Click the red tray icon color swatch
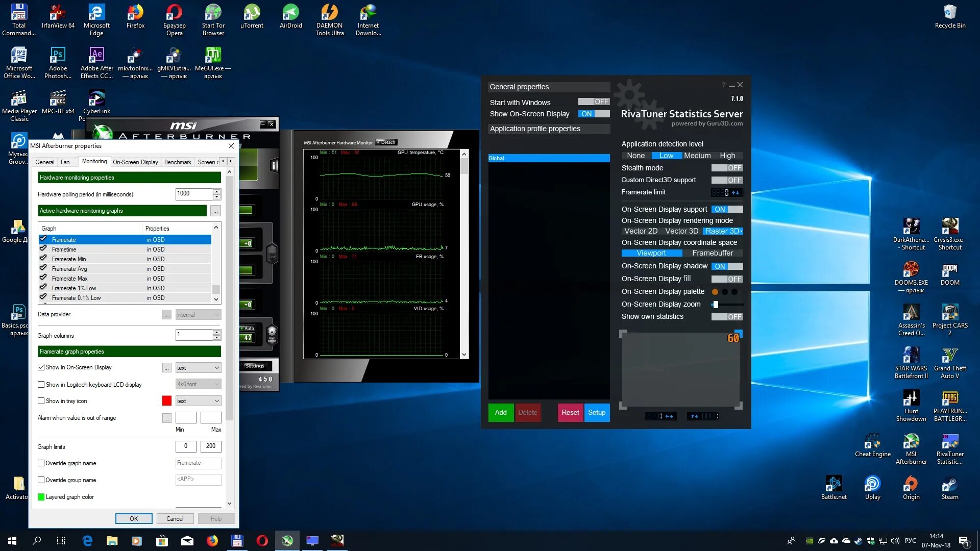 pos(166,401)
